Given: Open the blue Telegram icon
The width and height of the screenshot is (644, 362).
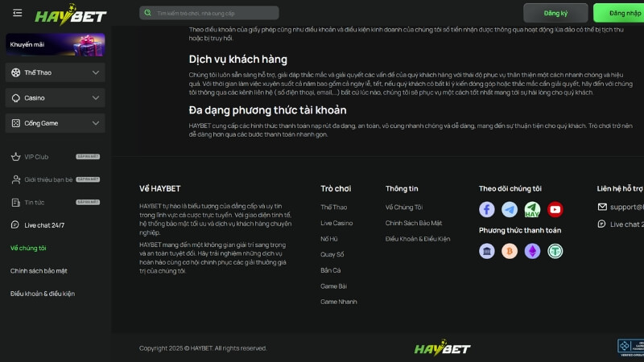Looking at the screenshot, I should click(x=510, y=209).
